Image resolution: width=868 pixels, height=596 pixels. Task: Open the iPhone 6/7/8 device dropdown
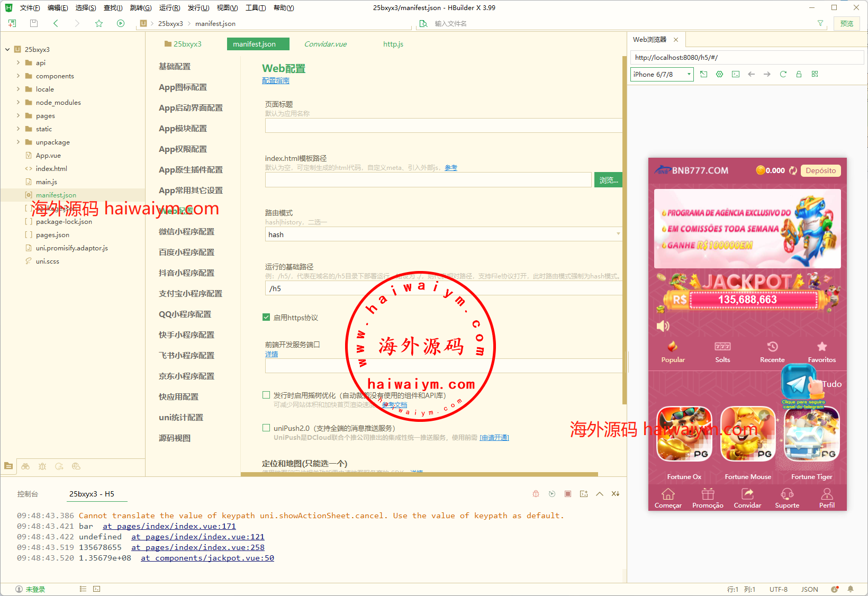tap(662, 74)
